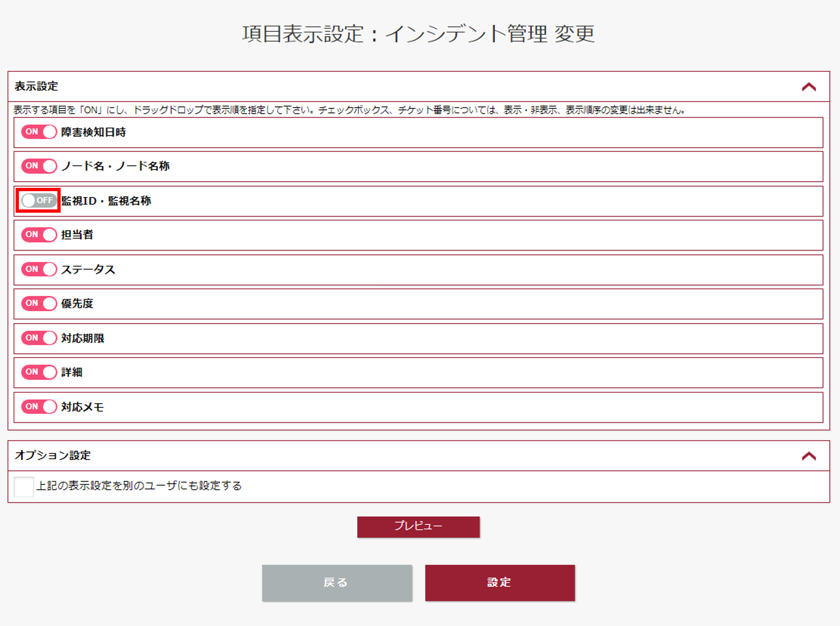Toggle the ステータス switch off
The image size is (840, 626).
click(39, 269)
